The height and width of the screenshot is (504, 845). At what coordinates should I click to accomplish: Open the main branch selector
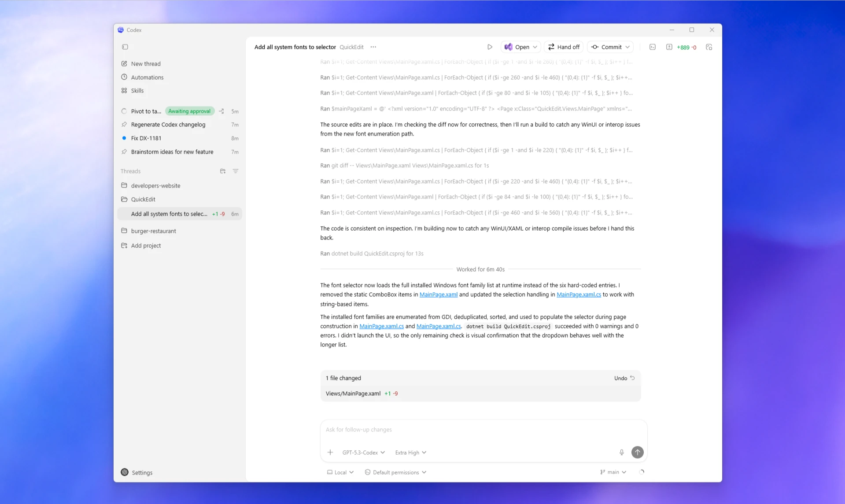coord(613,471)
